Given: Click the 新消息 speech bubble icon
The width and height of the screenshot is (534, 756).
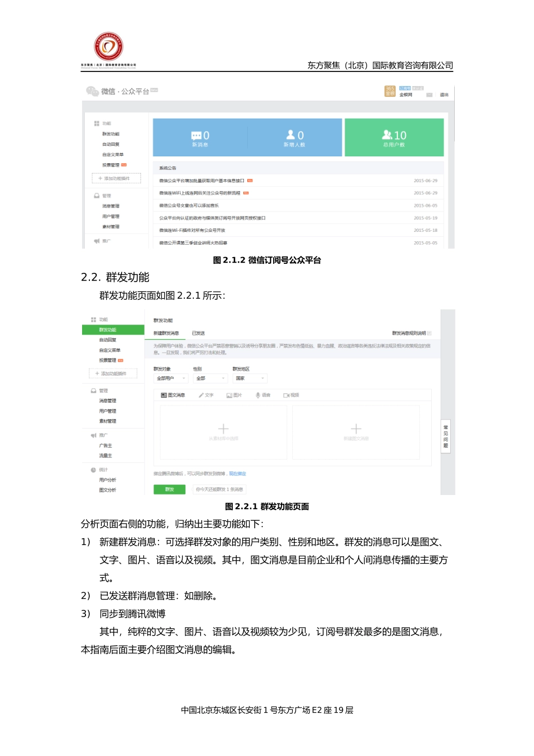Looking at the screenshot, I should [x=196, y=136].
